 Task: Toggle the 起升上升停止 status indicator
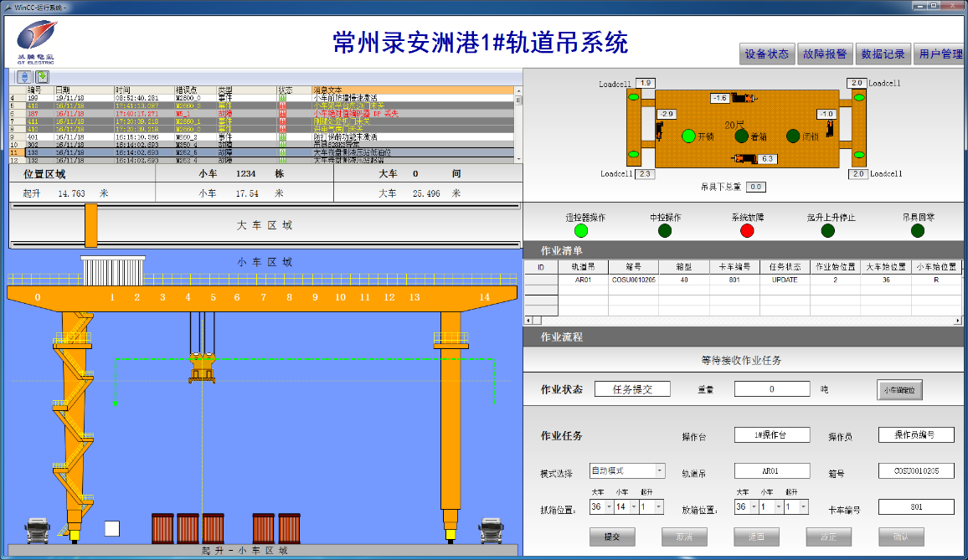click(x=827, y=230)
